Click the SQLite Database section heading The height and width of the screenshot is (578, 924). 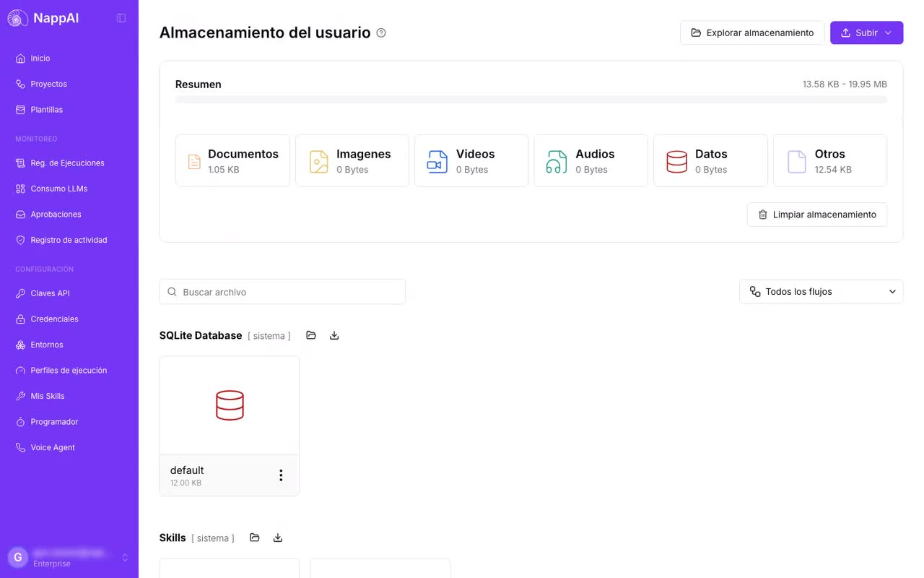[x=201, y=335]
